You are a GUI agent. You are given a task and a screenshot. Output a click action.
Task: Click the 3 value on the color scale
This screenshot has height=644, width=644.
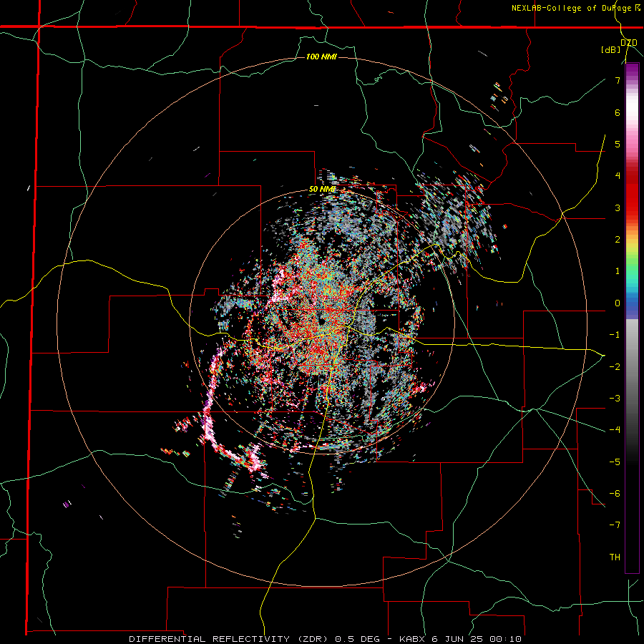(x=618, y=208)
